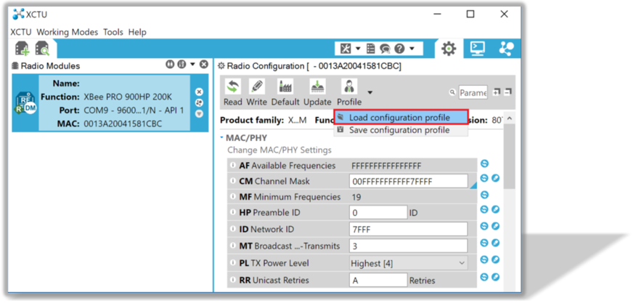Write the HP Preamble ID setting
Image resolution: width=644 pixels, height=306 pixels.
coord(496,209)
